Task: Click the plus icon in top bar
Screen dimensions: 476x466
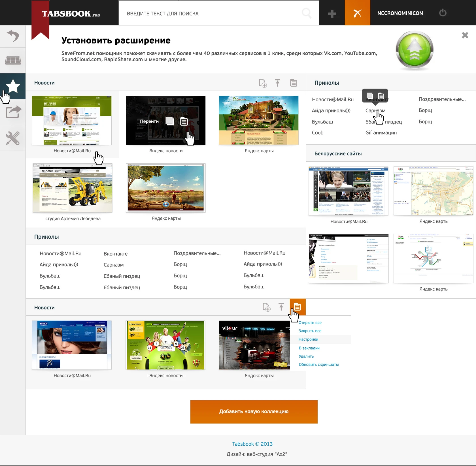Action: [x=332, y=13]
